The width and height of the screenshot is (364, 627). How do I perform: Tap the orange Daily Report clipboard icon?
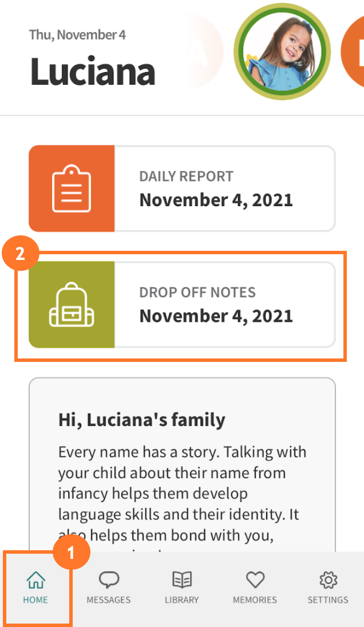72,188
